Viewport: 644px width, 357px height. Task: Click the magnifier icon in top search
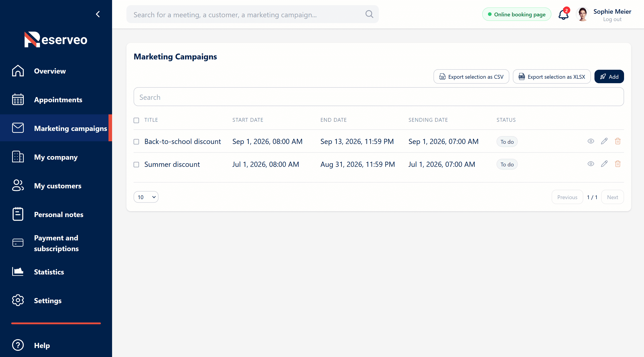coord(369,14)
